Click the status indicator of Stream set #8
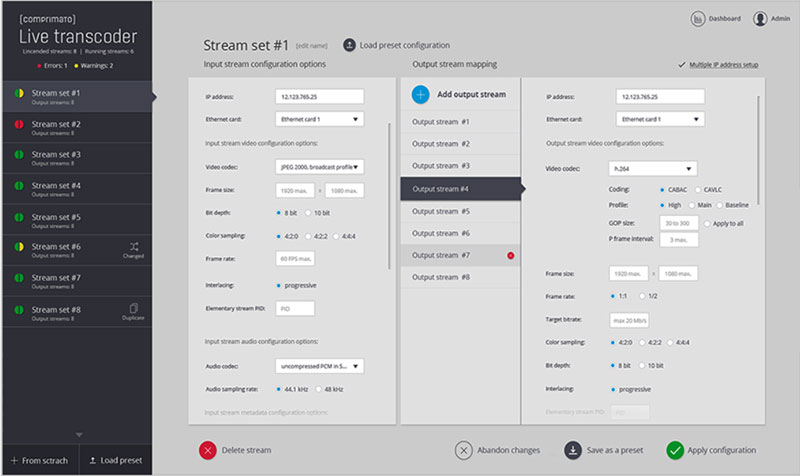This screenshot has height=476, width=800. point(19,310)
